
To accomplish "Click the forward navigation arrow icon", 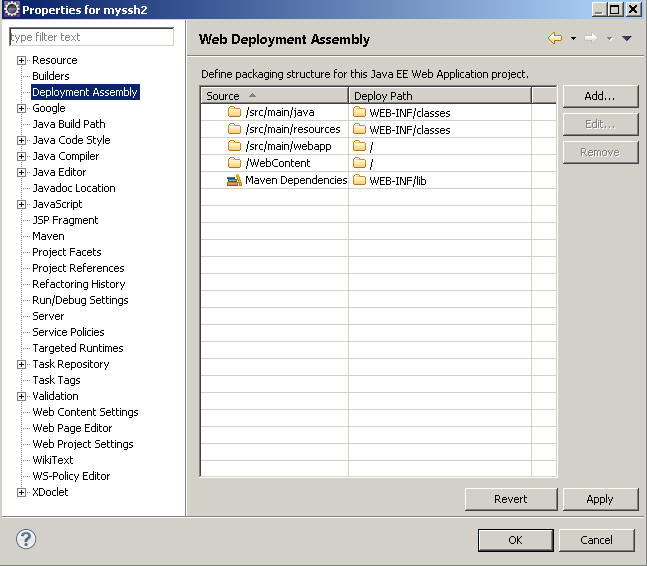I will click(591, 39).
